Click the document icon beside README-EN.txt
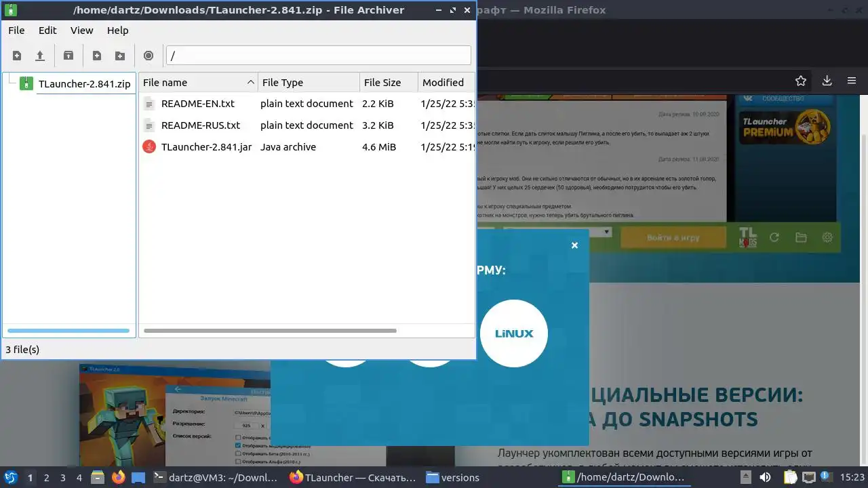Image resolution: width=868 pixels, height=488 pixels. click(x=149, y=104)
